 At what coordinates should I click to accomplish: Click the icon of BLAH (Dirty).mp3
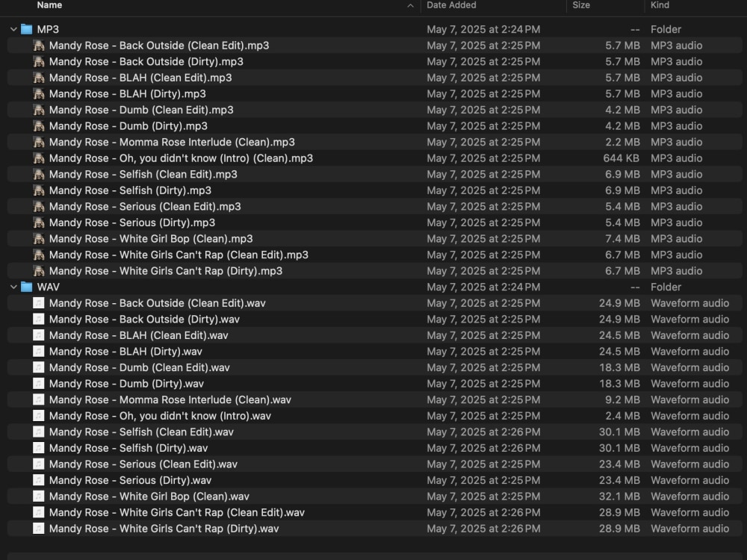click(x=39, y=94)
